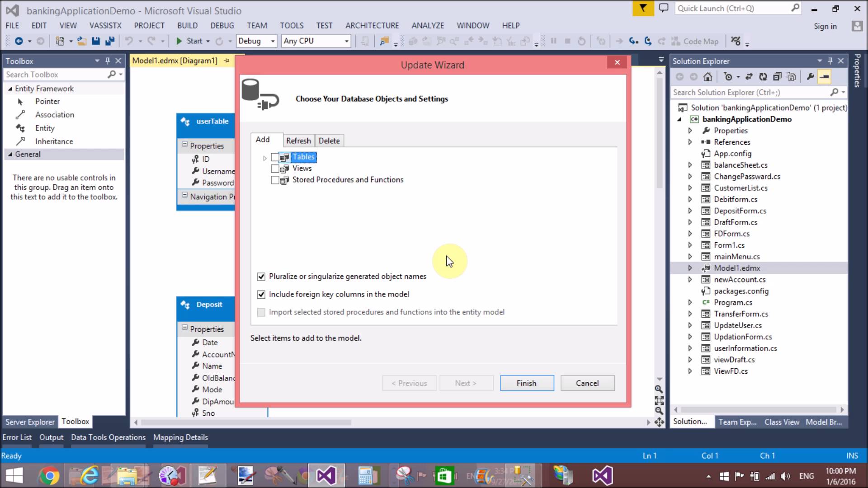This screenshot has height=488, width=868.
Task: Expand the Tables tree node
Action: pos(264,158)
